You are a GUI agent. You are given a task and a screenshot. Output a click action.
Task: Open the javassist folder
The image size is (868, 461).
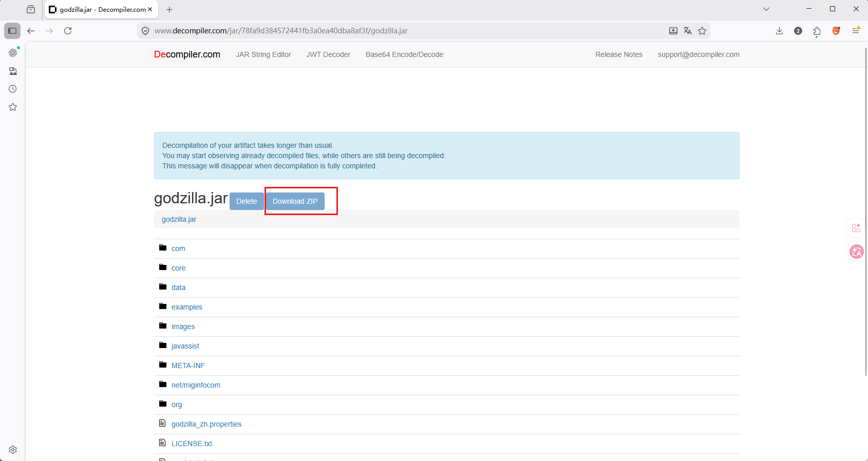point(185,346)
